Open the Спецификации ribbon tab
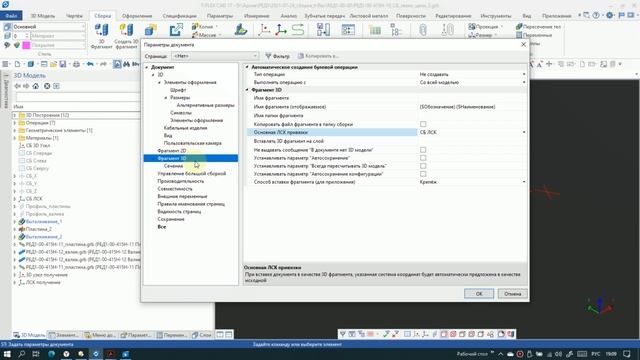 179,16
